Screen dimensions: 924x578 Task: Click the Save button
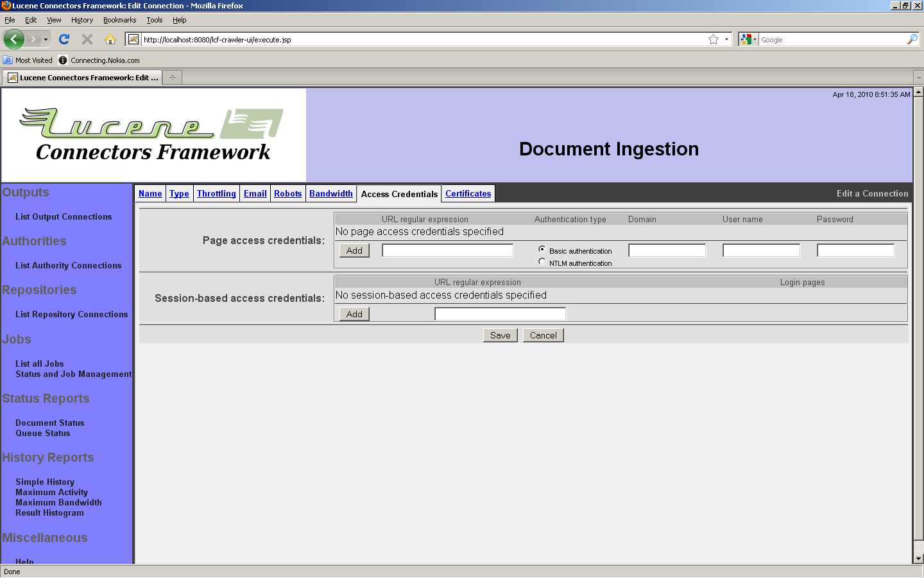(500, 335)
